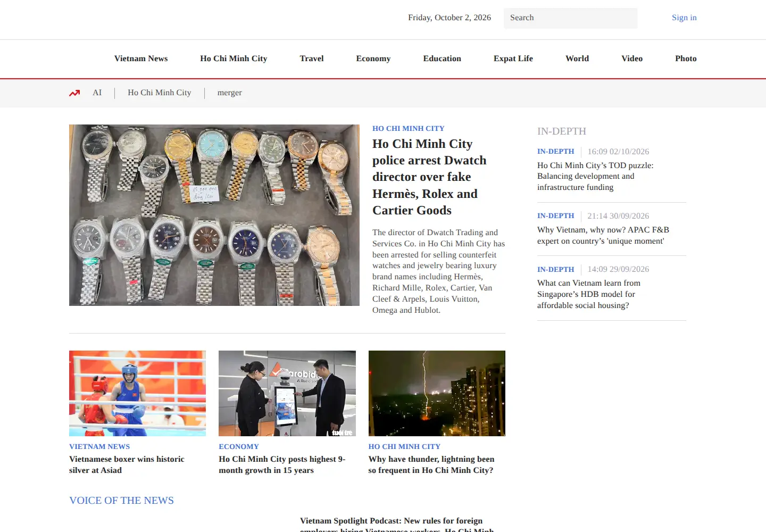766x532 pixels.
Task: Click trending topic Ho Chi Minh City
Action: point(160,93)
